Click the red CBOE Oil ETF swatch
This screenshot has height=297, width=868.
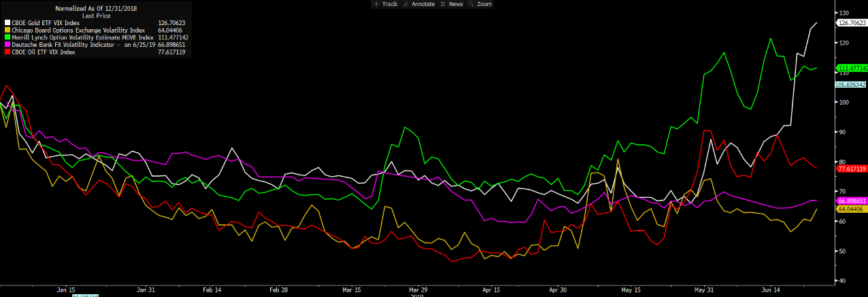coord(7,52)
